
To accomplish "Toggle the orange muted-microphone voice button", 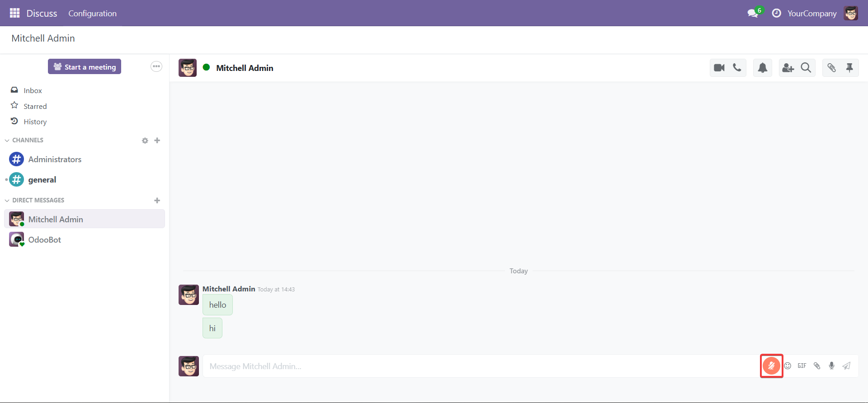I will [771, 366].
